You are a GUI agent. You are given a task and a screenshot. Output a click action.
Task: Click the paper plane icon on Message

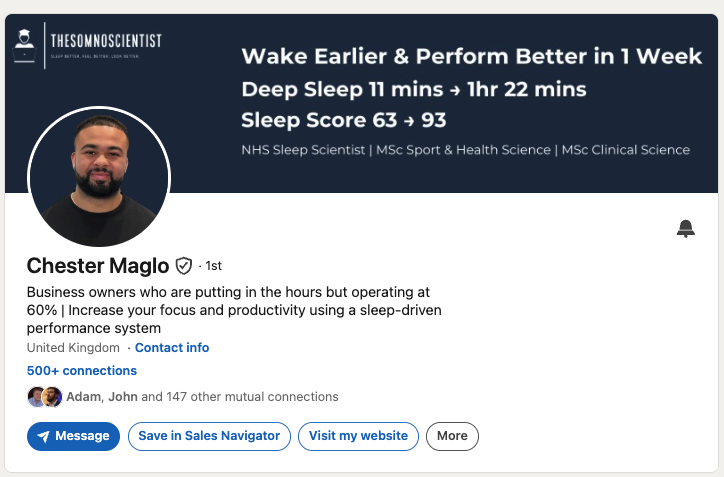(x=43, y=436)
